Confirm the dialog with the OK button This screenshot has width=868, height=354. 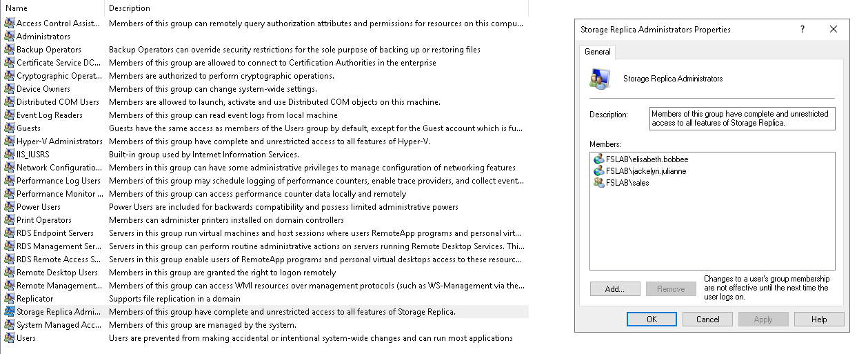pyautogui.click(x=652, y=319)
